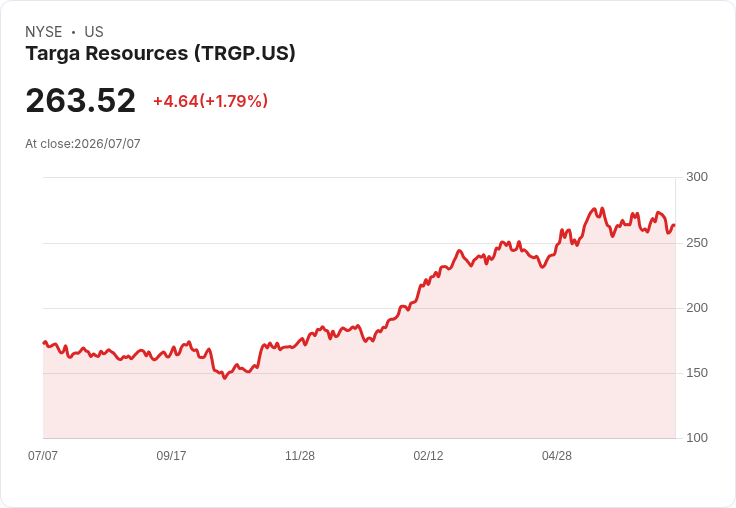Screen dimensions: 736x508
Task: Click the 300 price axis label
Action: 697,177
